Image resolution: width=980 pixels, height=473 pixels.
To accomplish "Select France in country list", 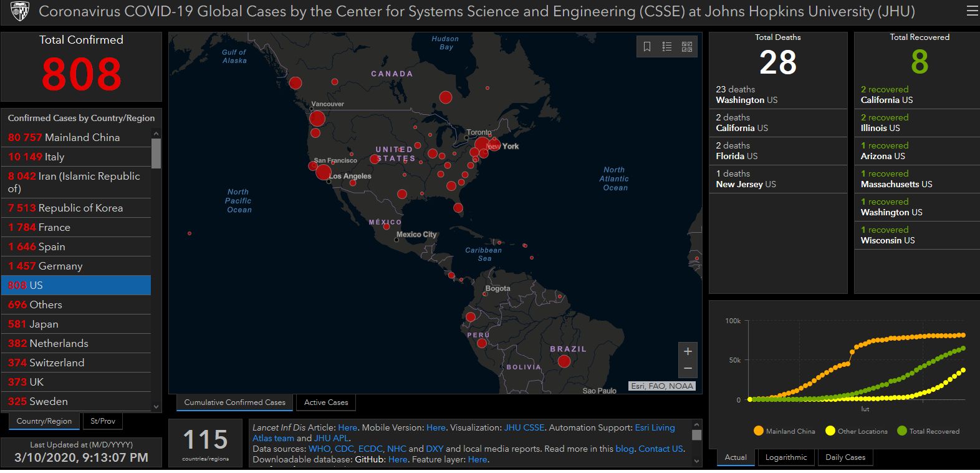I will (x=76, y=227).
